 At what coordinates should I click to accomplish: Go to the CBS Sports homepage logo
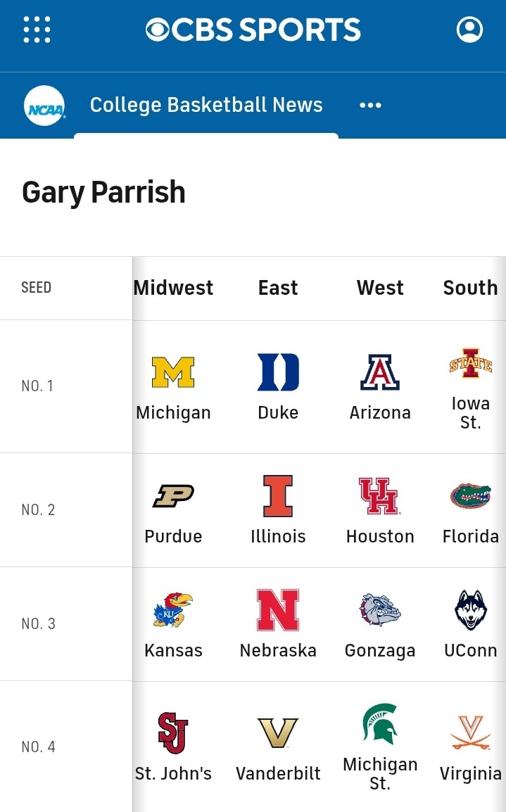(x=253, y=30)
